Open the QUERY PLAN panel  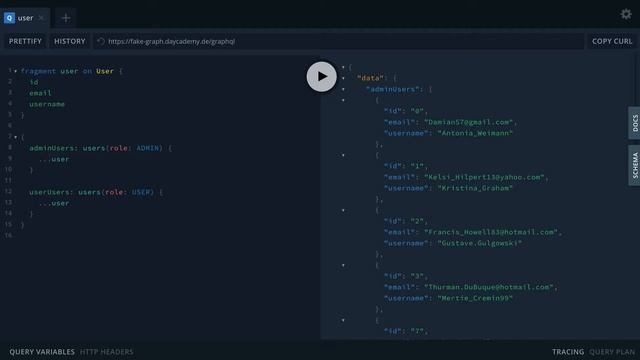point(612,352)
